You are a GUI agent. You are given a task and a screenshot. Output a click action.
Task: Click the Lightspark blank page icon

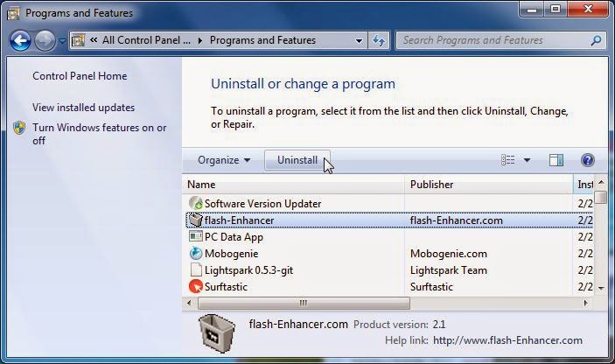tap(196, 269)
